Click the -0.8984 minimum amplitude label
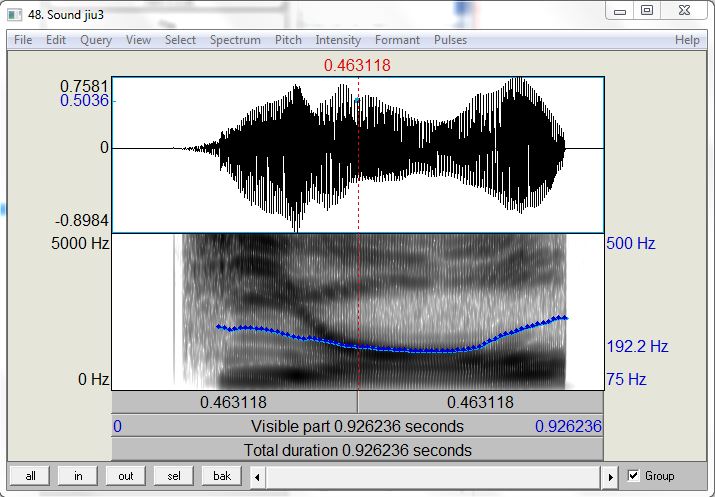The image size is (715, 497). (x=82, y=221)
